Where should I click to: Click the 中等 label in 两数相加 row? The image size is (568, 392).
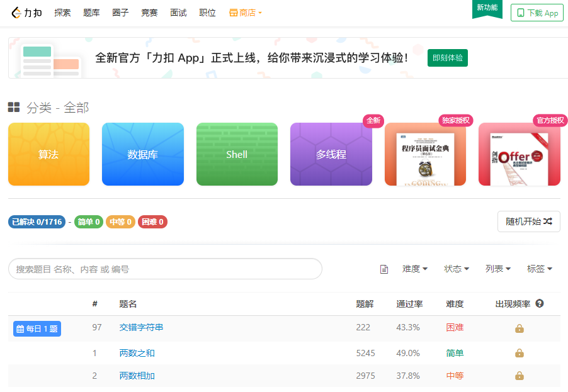(x=455, y=376)
